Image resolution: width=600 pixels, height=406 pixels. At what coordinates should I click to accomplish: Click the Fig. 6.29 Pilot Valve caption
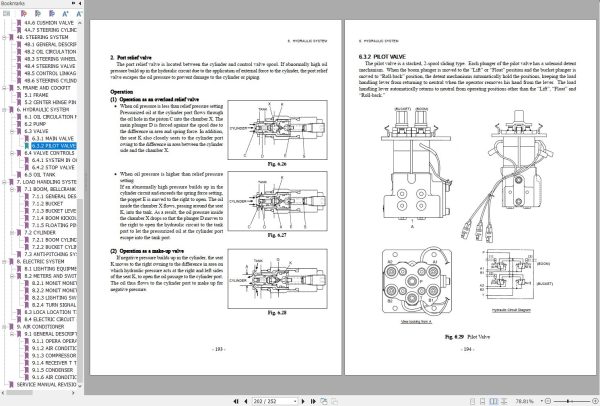click(x=467, y=337)
